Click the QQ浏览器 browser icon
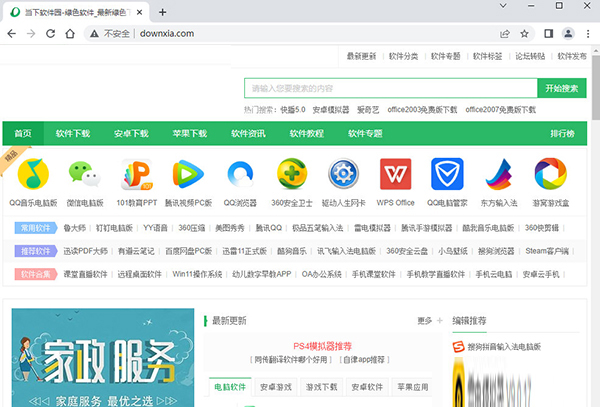The width and height of the screenshot is (600, 407). click(x=240, y=174)
